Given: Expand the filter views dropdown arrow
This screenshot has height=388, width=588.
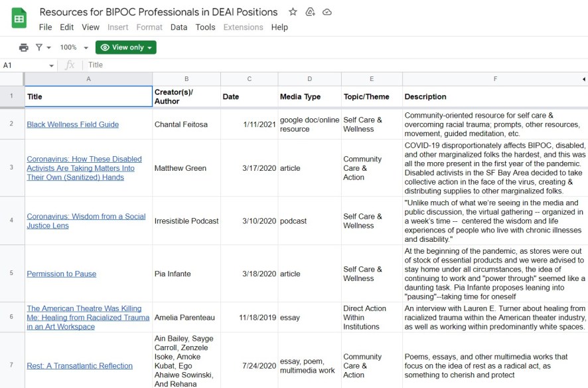Looking at the screenshot, I should [48, 48].
